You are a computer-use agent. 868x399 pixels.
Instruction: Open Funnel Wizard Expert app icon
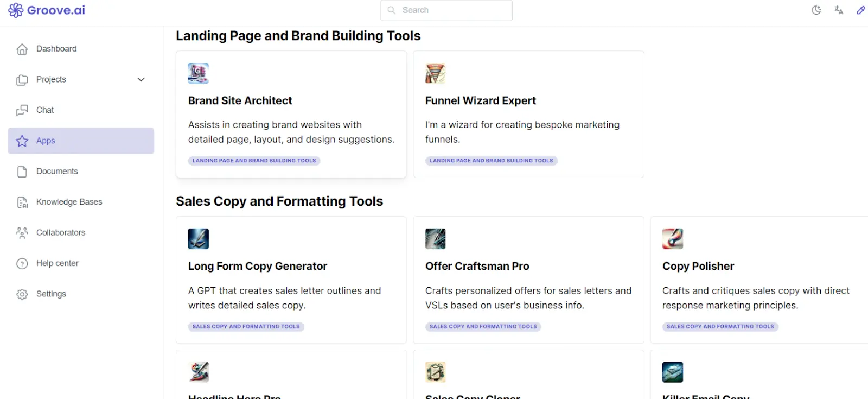[x=435, y=73]
